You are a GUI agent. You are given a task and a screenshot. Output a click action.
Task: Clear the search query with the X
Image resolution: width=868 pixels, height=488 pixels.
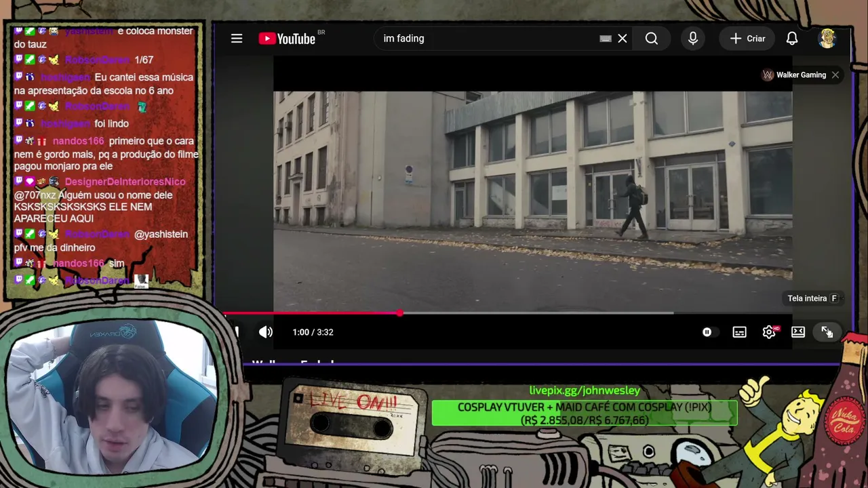click(x=623, y=39)
